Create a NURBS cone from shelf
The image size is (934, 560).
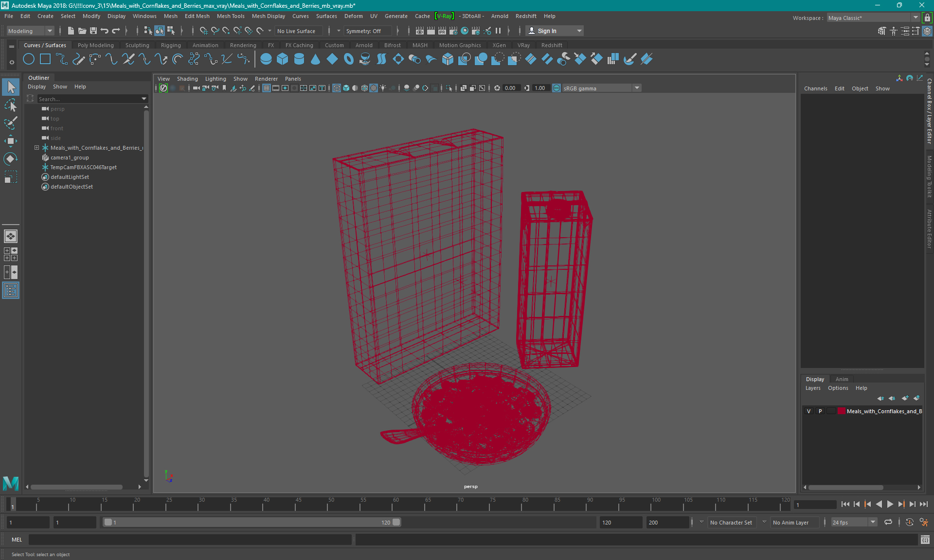tap(316, 59)
